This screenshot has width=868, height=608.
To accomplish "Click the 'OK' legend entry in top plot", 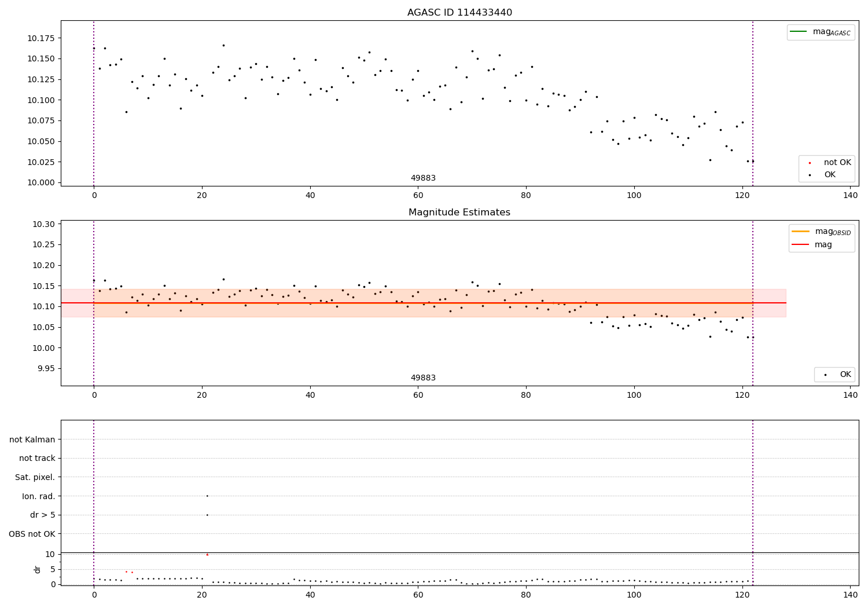I will click(822, 174).
